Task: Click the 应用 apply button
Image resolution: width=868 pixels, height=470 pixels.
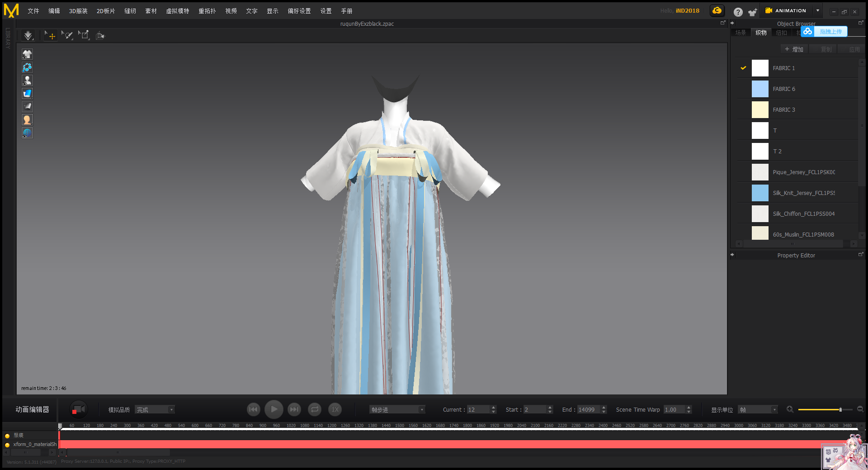Action: (x=851, y=49)
